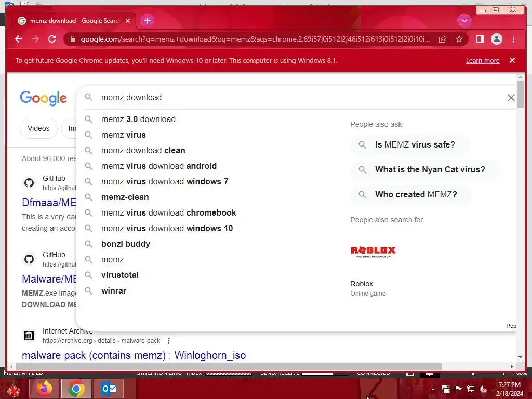This screenshot has height=399, width=532.
Task: Go to the Google logo homepage
Action: click(x=44, y=98)
